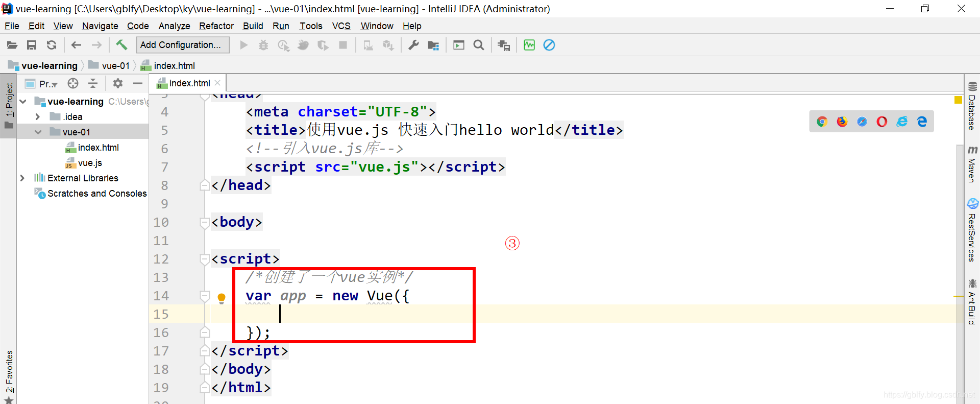
Task: Open the Refactor menu
Action: pyautogui.click(x=216, y=26)
